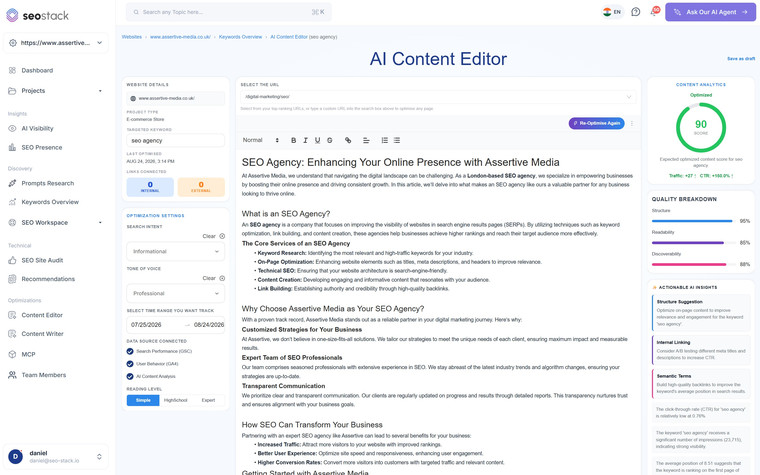Open Prompts Research menu item
The height and width of the screenshot is (475, 760).
point(48,183)
